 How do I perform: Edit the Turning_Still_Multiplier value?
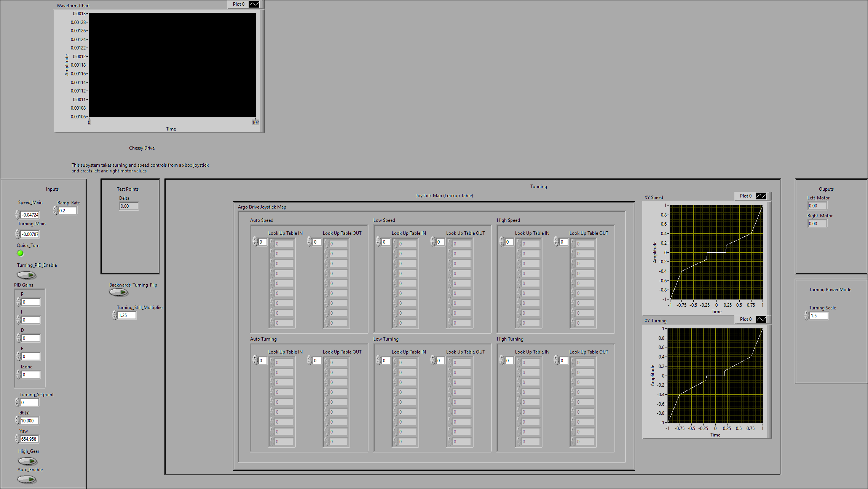pyautogui.click(x=127, y=315)
